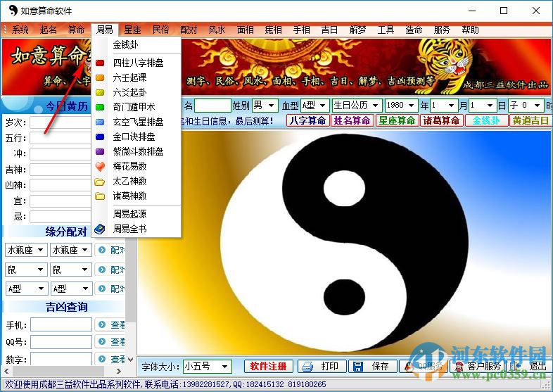The width and height of the screenshot is (553, 392).
Task: Click left panel vertical scrollbar down arrow
Action: 130,360
